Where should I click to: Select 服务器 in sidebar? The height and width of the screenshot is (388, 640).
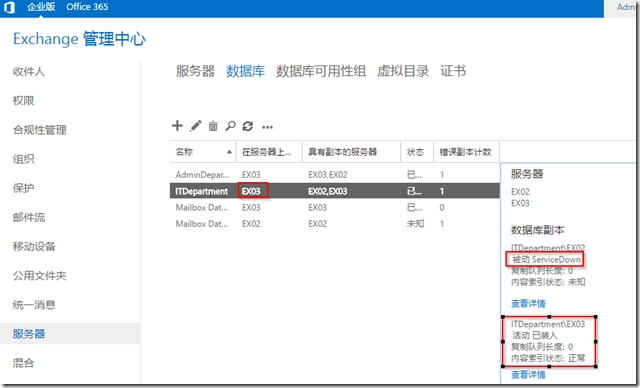(70, 334)
